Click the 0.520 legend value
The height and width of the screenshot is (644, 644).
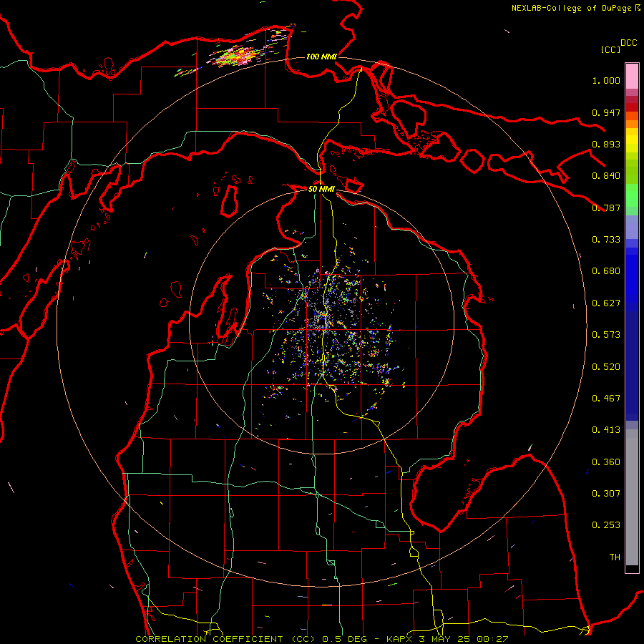[x=606, y=367]
